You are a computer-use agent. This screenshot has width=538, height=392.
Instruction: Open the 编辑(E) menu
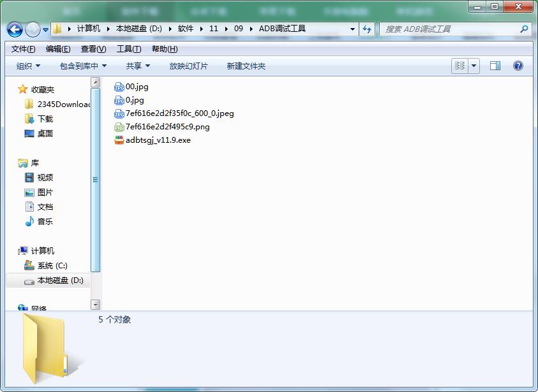pos(58,49)
